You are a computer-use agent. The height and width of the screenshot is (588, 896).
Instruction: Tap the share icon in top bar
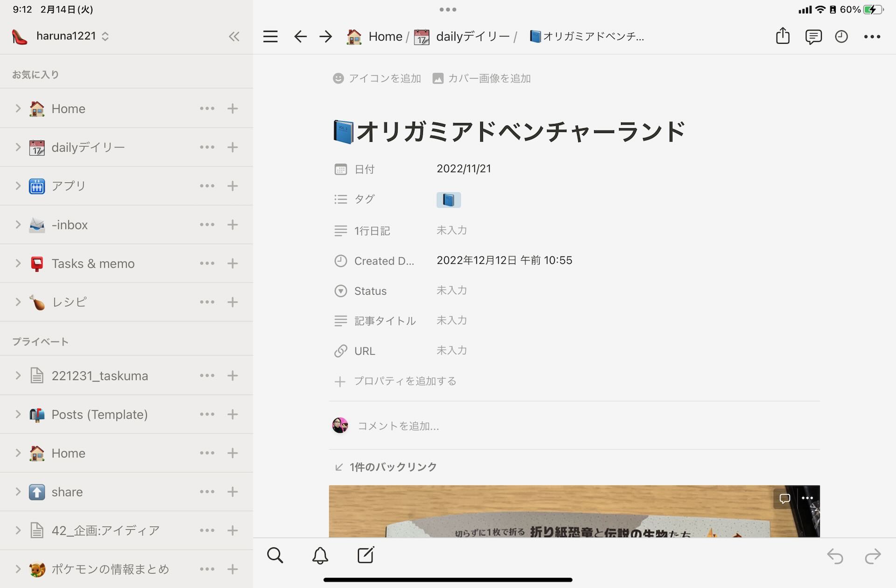click(783, 36)
